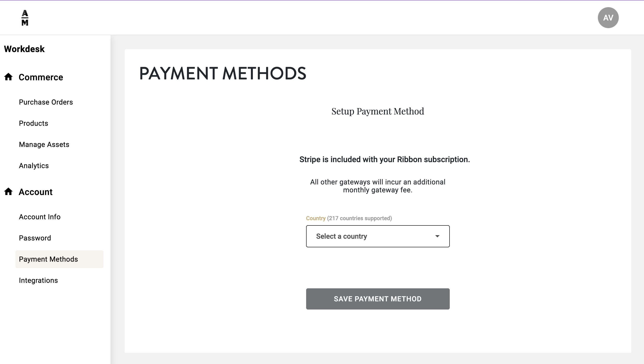Click the Commerce section heading

[41, 77]
